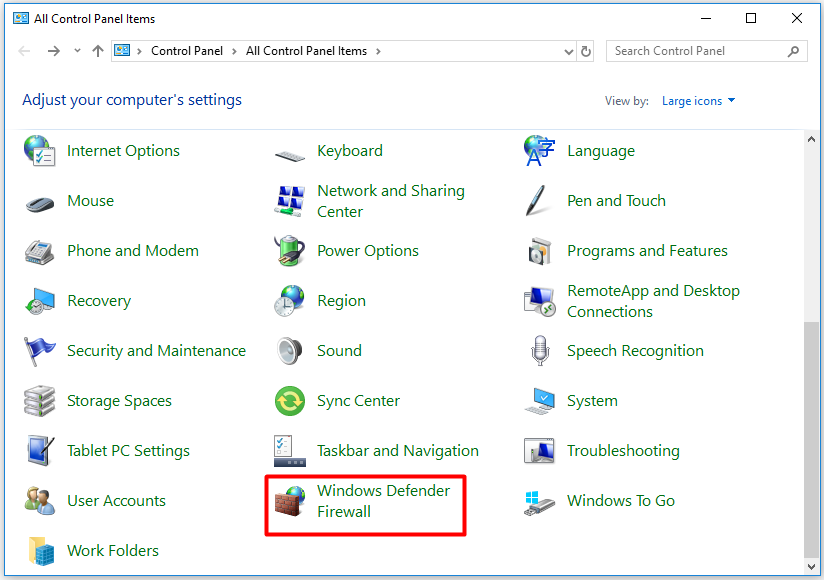The image size is (824, 580).
Task: Open the Internet Options globe icon
Action: (x=39, y=151)
